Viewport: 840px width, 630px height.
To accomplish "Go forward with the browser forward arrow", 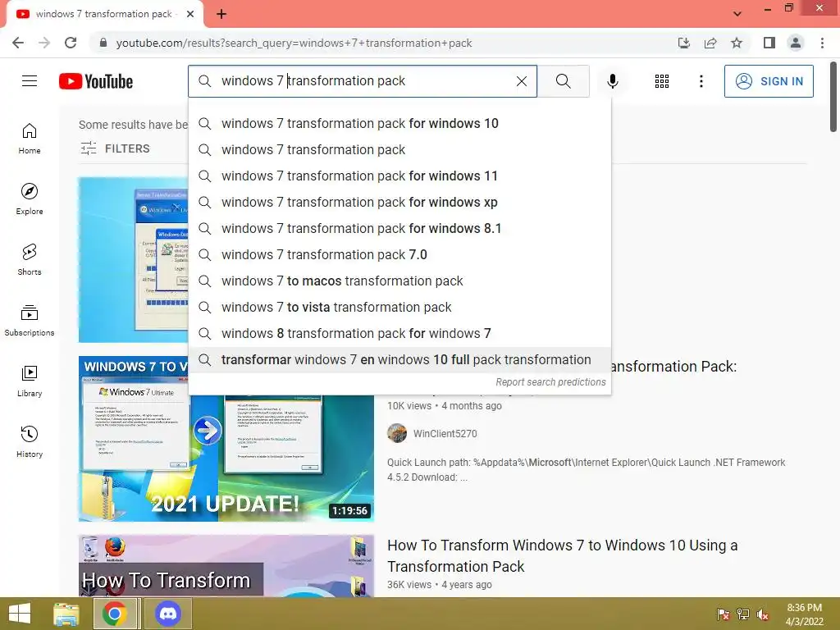I will point(44,43).
